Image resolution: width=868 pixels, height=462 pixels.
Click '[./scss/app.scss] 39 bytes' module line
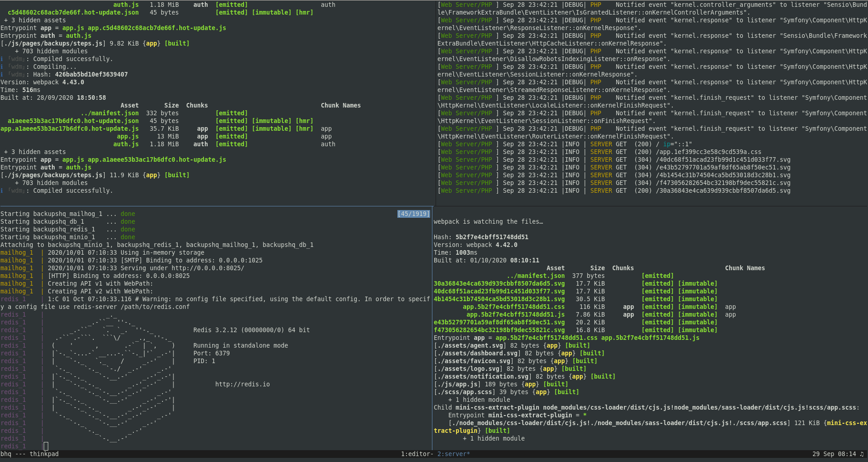pos(507,392)
